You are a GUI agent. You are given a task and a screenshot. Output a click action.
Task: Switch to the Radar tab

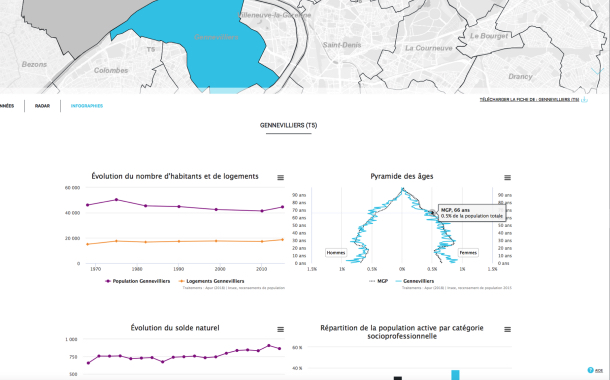(42, 106)
